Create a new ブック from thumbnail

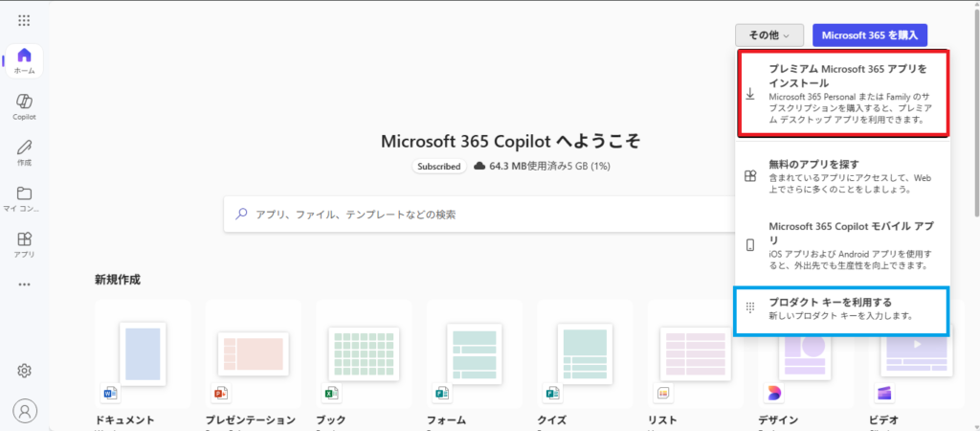(364, 354)
